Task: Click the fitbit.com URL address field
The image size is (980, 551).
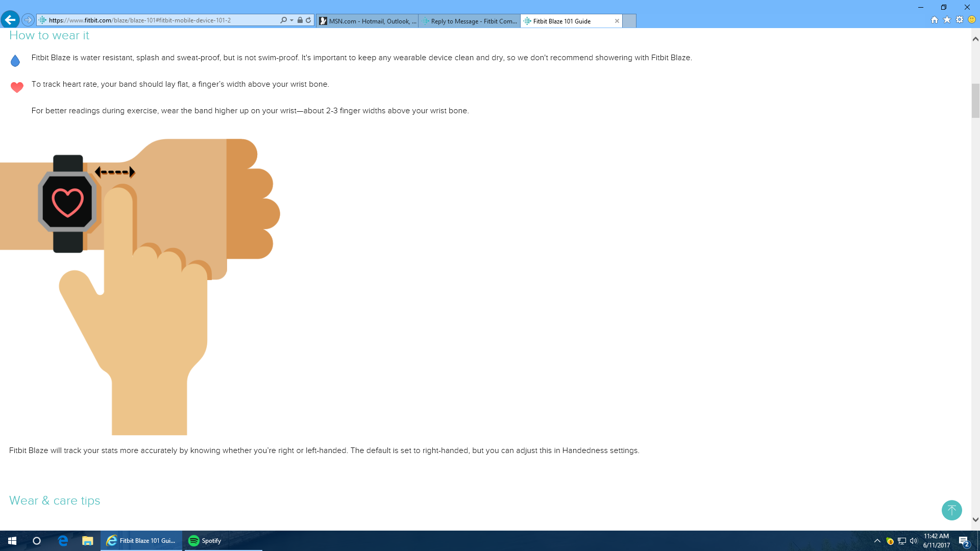Action: (x=153, y=20)
